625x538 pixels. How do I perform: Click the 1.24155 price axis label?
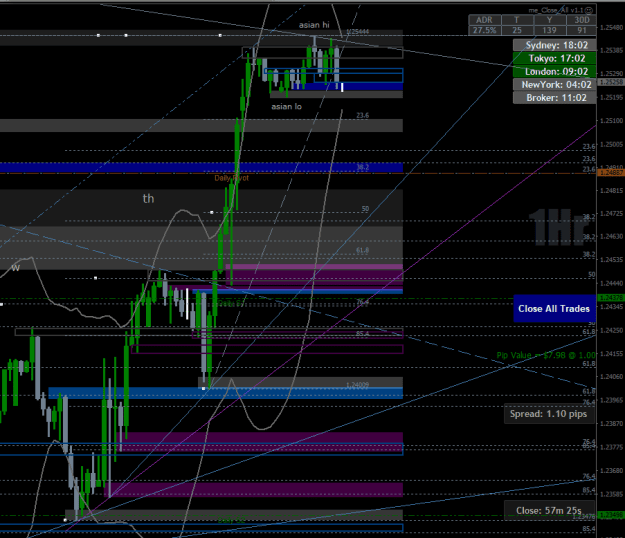click(x=611, y=353)
